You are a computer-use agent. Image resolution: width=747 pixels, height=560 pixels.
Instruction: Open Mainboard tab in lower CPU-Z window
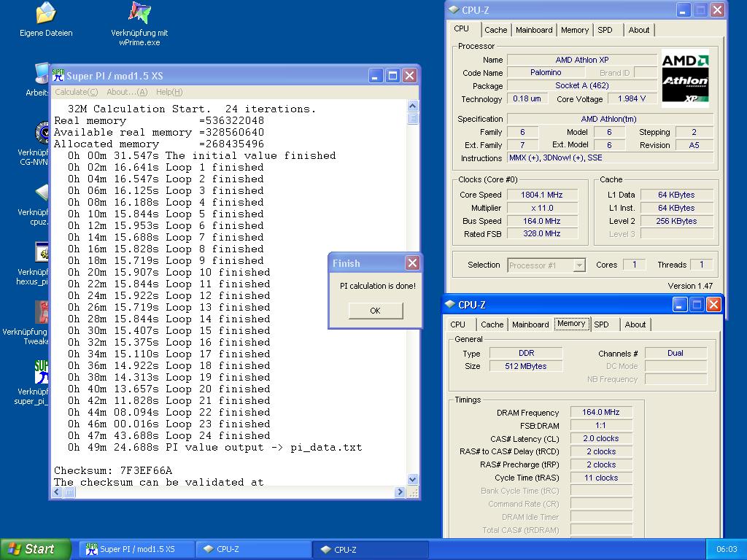[530, 324]
